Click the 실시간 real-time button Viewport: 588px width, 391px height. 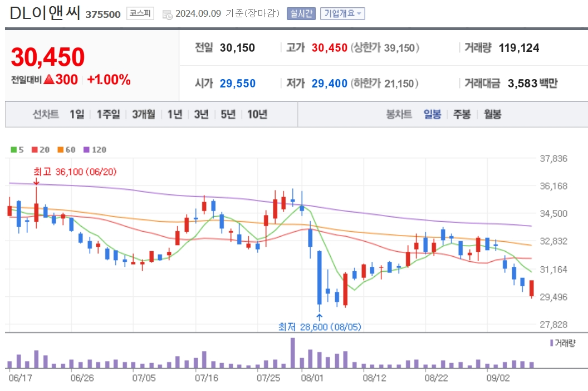[x=301, y=13]
